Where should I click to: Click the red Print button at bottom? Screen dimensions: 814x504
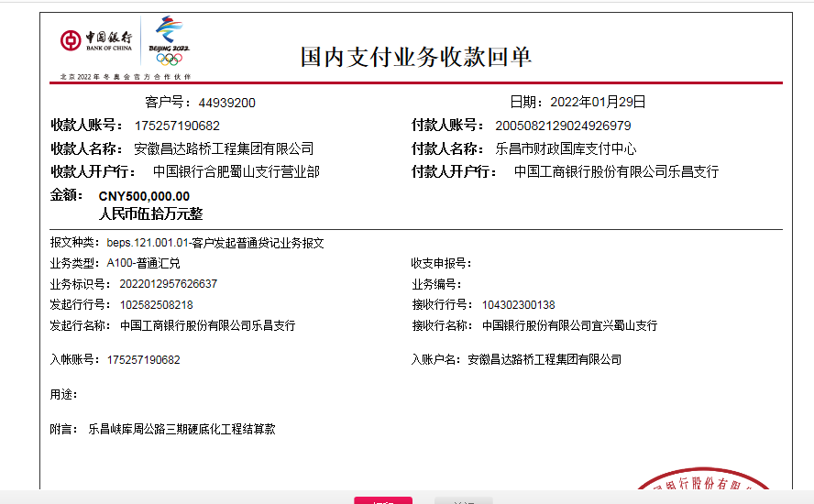383,500
